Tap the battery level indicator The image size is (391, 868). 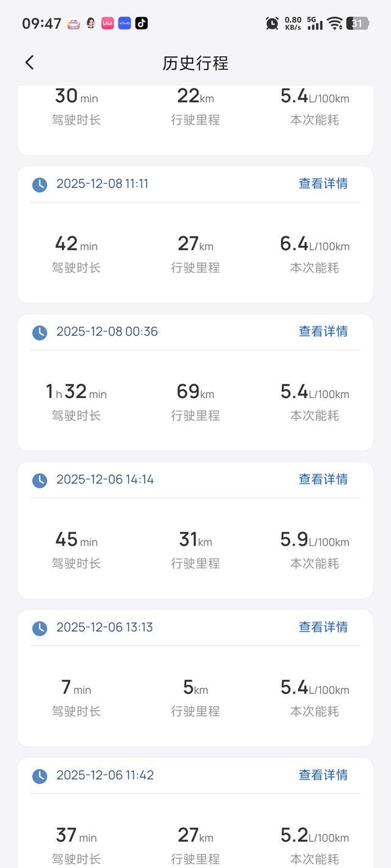point(357,23)
